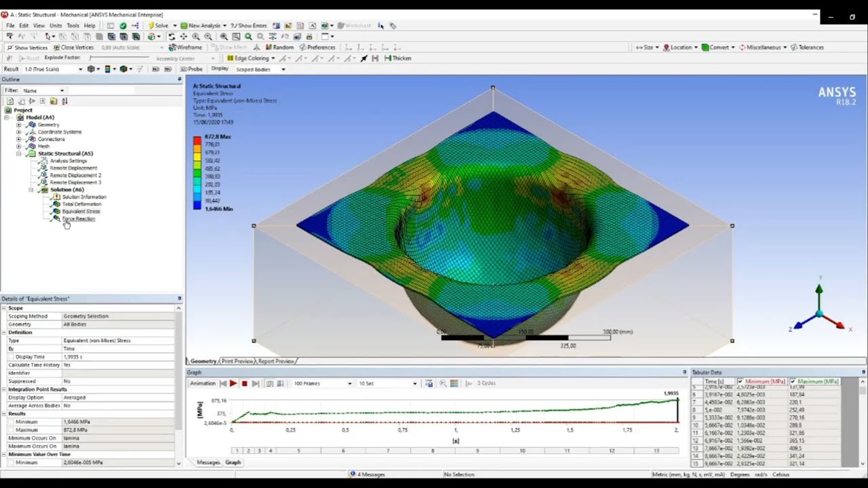Open the Tools menu

click(73, 26)
